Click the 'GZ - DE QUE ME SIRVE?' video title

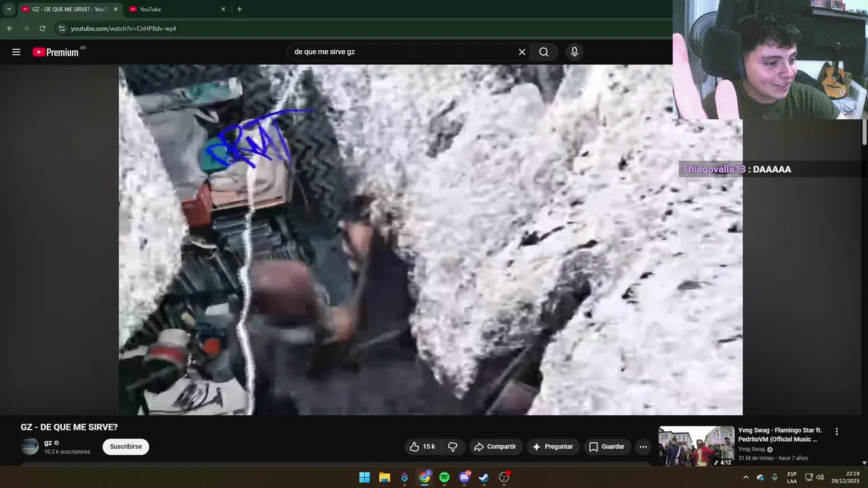click(x=69, y=427)
